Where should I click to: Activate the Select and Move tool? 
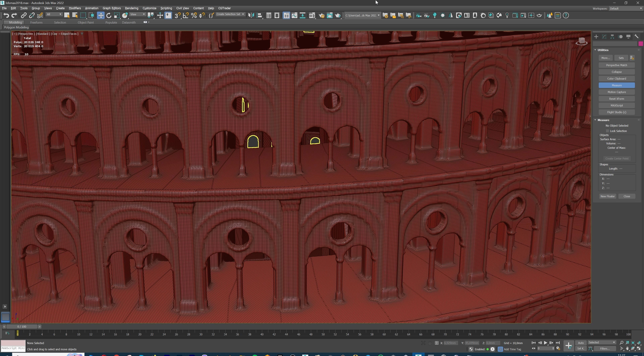[x=100, y=15]
